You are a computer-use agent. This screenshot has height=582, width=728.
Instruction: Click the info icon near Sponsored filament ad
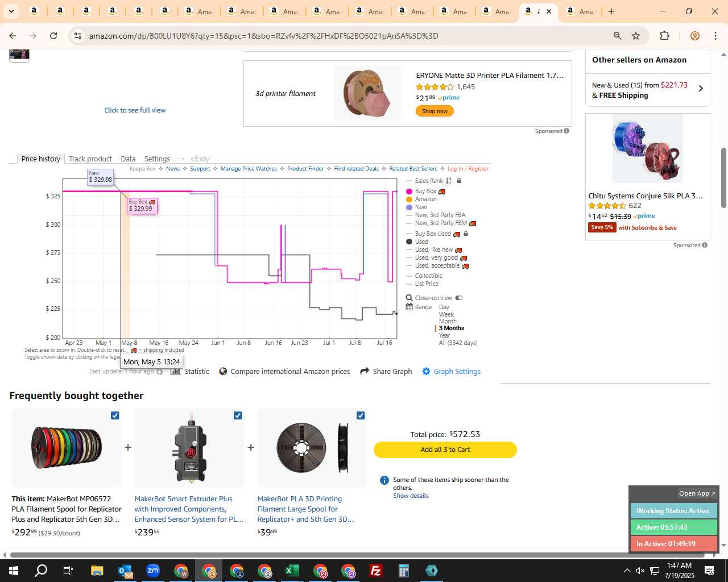566,131
